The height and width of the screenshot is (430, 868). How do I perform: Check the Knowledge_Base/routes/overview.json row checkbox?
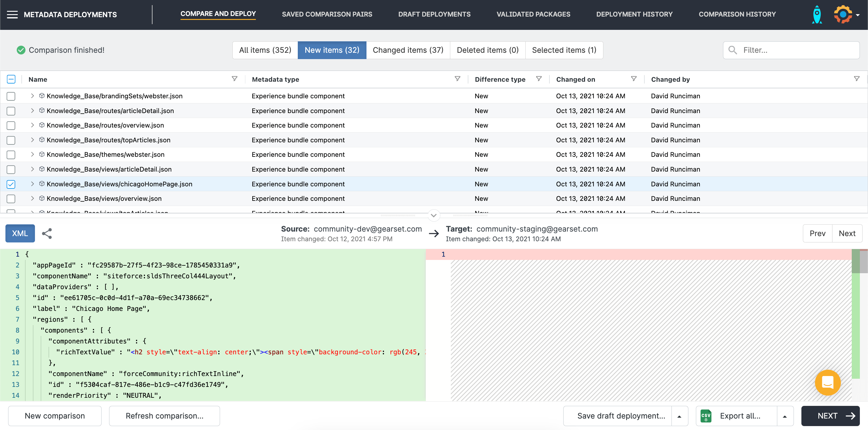point(11,125)
